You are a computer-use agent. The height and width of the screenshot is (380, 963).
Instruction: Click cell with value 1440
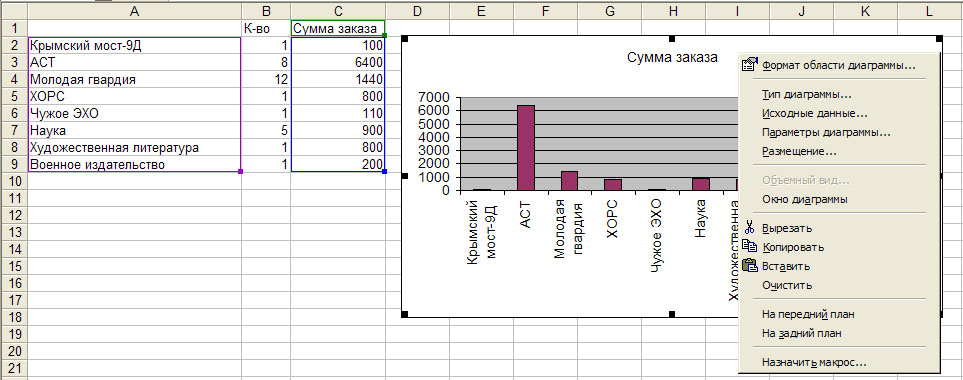click(338, 79)
